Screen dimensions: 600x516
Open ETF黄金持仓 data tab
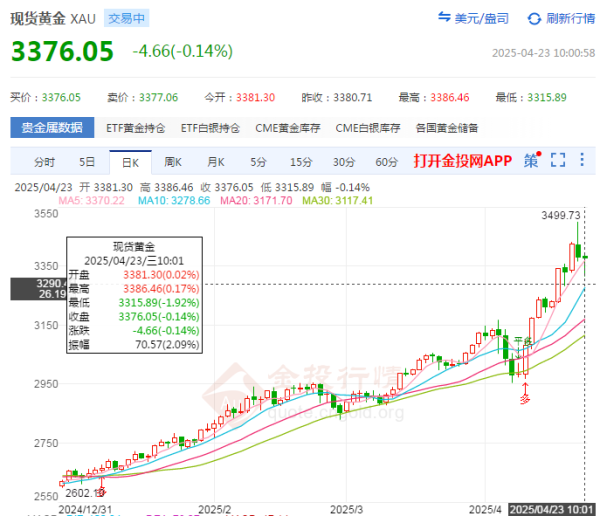point(137,128)
